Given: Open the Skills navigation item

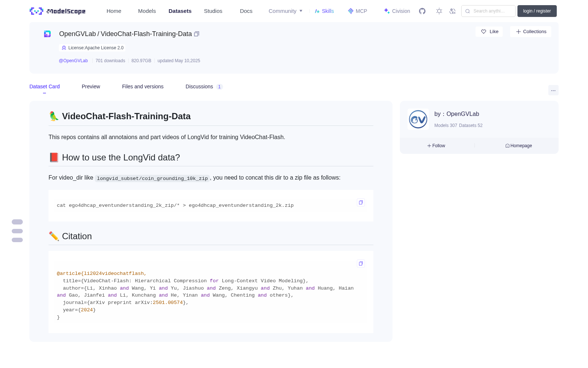Looking at the screenshot, I should 325,11.
